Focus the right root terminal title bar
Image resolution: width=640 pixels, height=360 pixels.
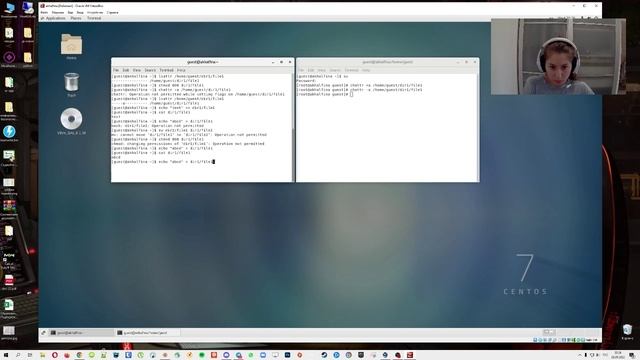coord(388,62)
